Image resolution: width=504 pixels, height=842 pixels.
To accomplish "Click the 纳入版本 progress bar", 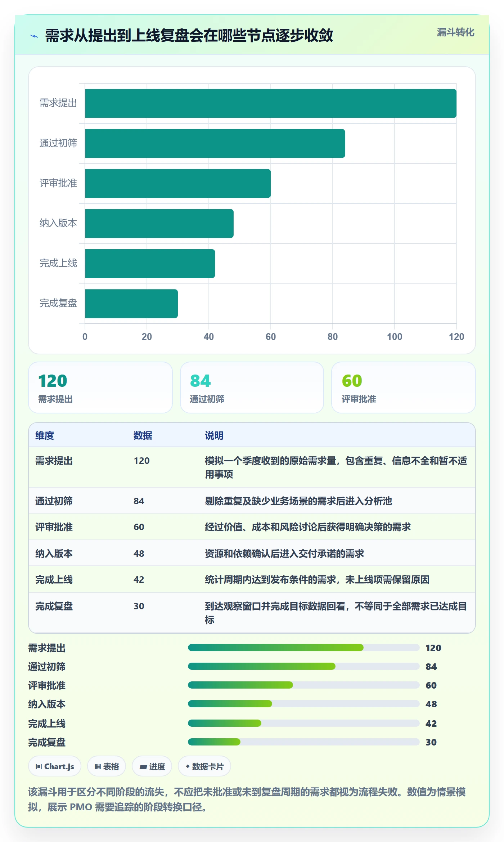I will coord(304,704).
